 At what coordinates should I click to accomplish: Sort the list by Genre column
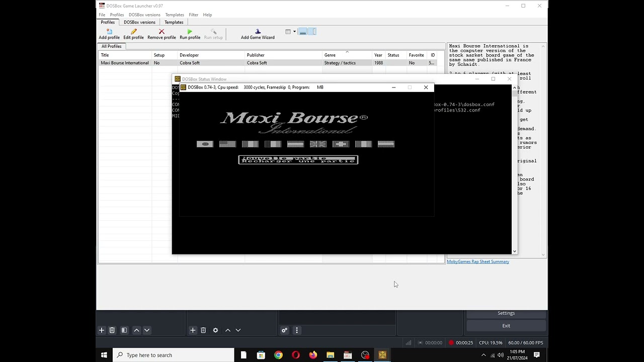point(347,55)
